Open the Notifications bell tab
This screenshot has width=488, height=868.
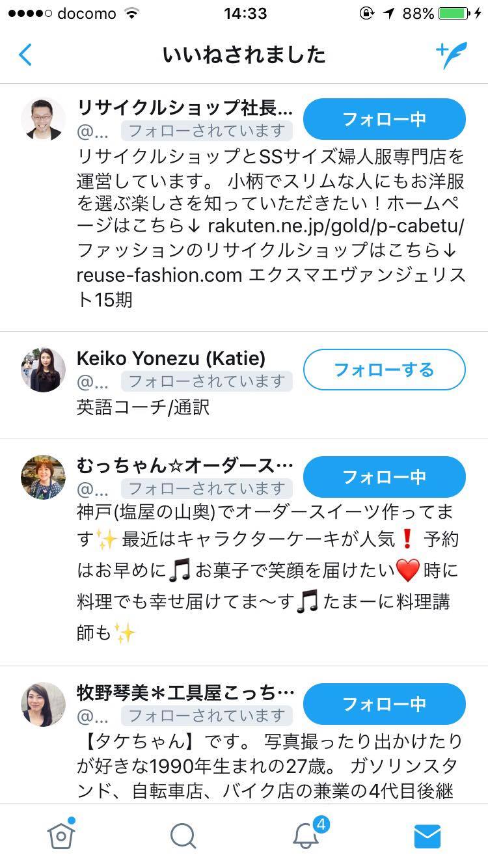coord(306,836)
